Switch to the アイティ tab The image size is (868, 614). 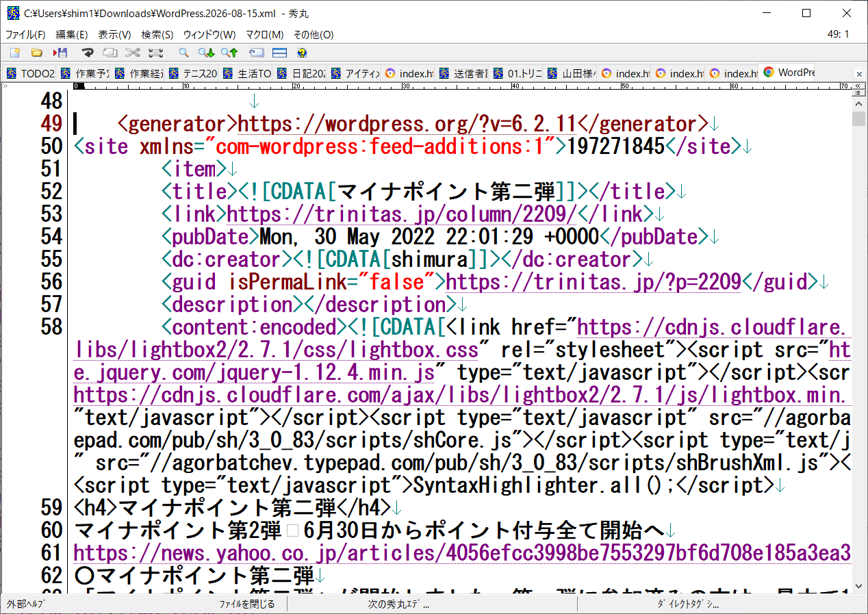coord(355,73)
